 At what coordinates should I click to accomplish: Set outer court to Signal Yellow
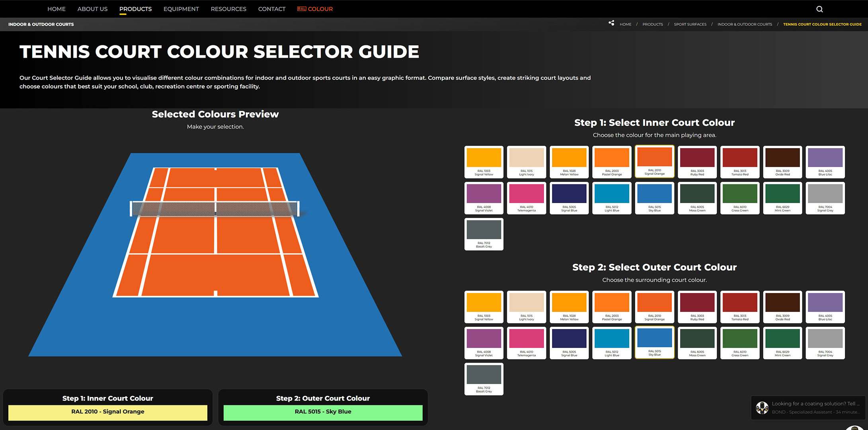484,307
